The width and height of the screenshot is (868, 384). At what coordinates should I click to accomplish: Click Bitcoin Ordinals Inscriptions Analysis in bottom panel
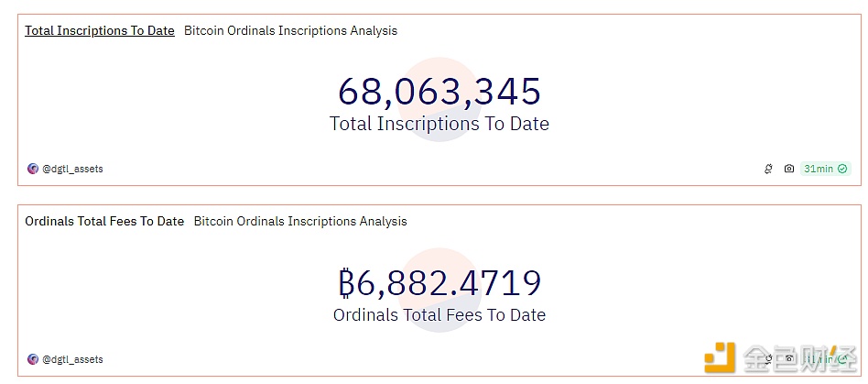click(x=300, y=221)
